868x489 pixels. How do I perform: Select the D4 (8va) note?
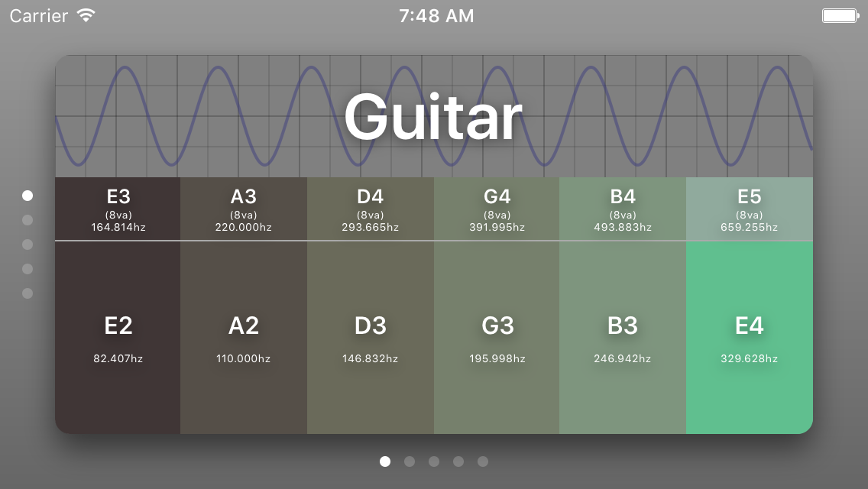(x=371, y=209)
